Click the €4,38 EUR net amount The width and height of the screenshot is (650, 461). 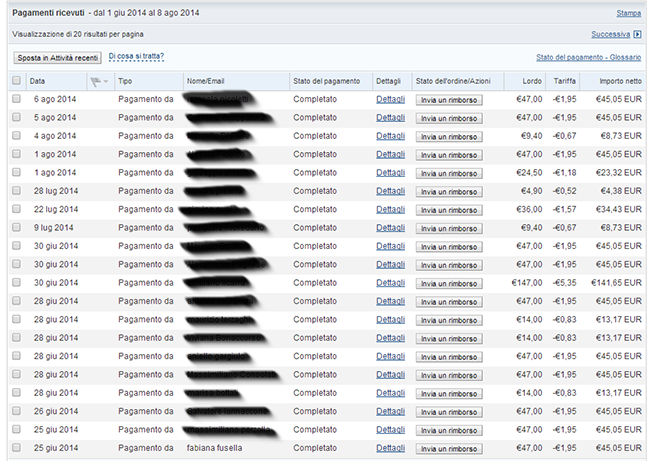tap(621, 191)
